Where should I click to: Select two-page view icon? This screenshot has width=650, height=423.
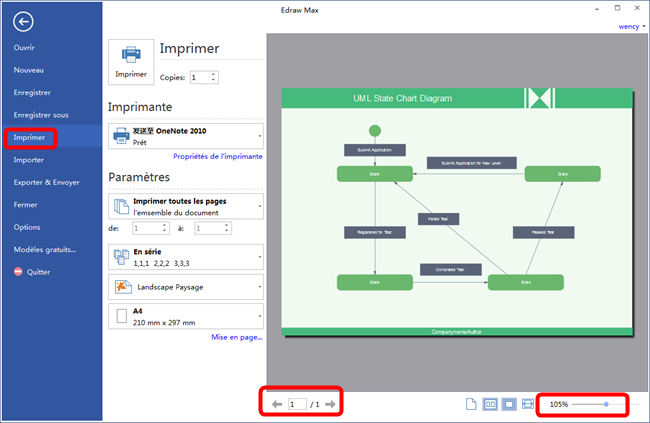click(x=490, y=404)
